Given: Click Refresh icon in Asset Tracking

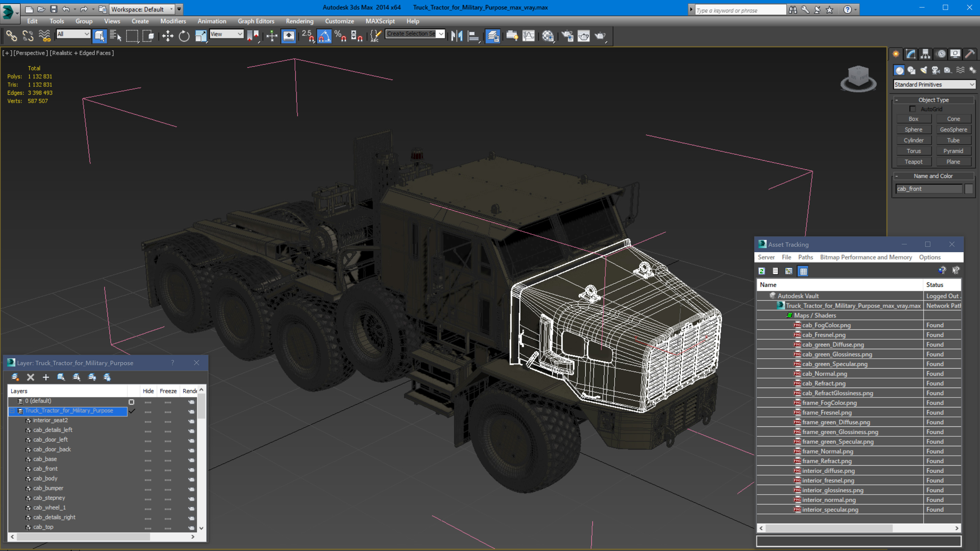Looking at the screenshot, I should [x=762, y=271].
